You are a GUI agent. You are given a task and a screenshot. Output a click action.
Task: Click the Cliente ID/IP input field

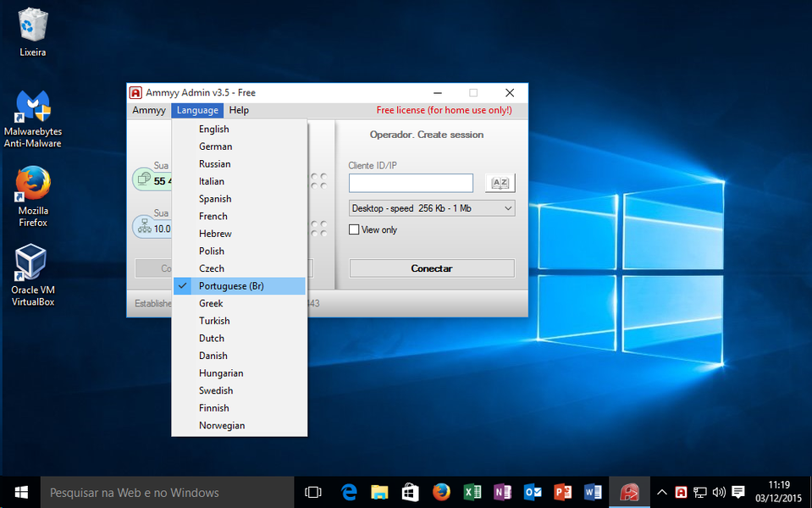[411, 183]
